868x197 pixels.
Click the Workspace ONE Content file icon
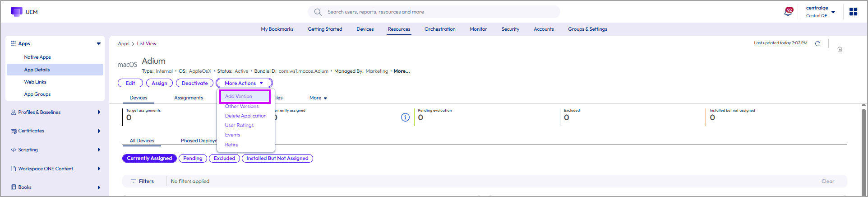(14, 169)
